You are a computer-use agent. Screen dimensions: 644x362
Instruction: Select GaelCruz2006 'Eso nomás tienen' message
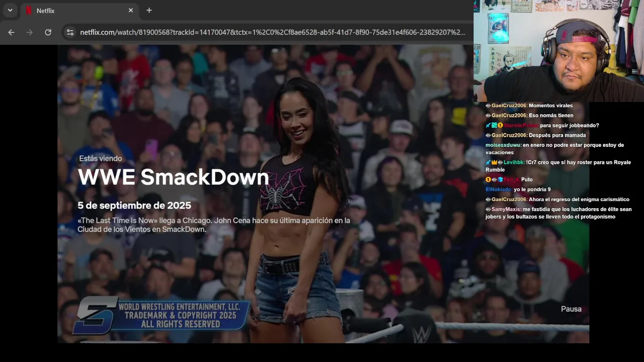click(529, 116)
